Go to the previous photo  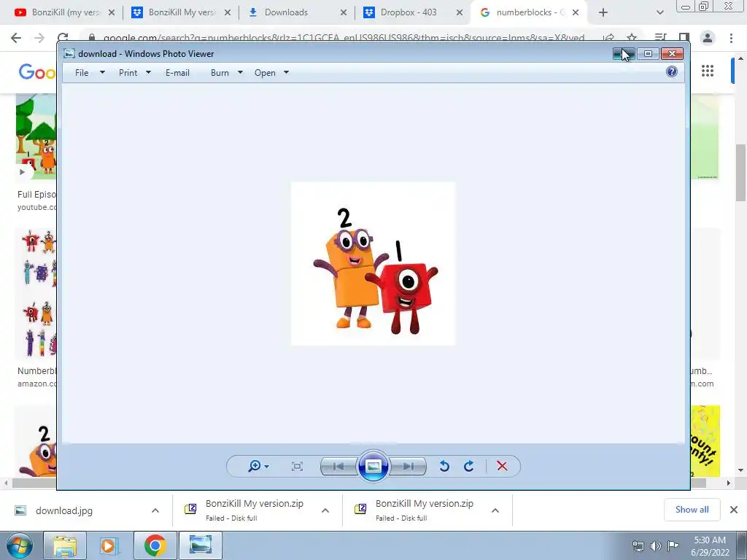point(338,467)
